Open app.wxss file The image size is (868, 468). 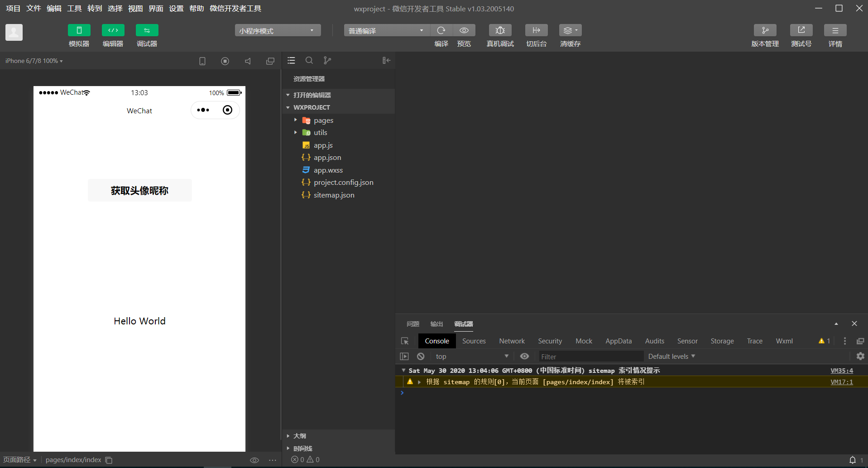[x=338, y=170]
